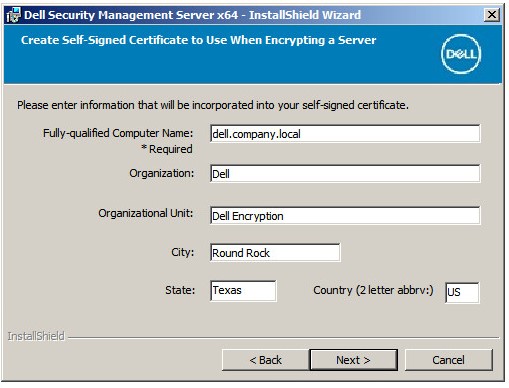Click the Create Self-Signed Certificate heading
Image resolution: width=509 pixels, height=388 pixels.
pos(198,40)
